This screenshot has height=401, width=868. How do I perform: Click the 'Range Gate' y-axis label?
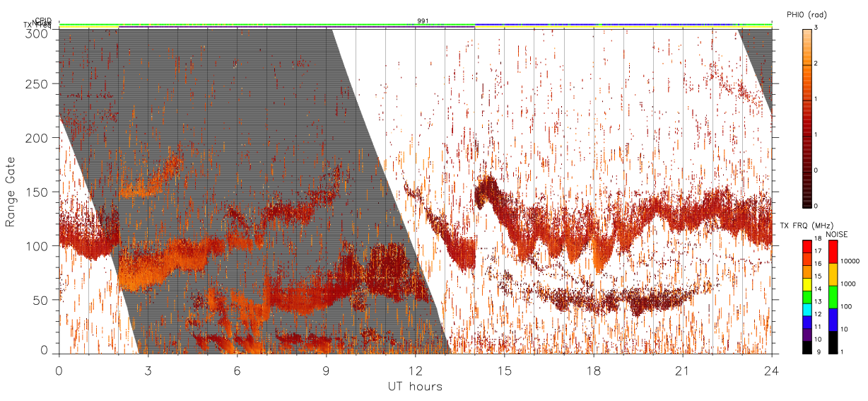coord(11,192)
